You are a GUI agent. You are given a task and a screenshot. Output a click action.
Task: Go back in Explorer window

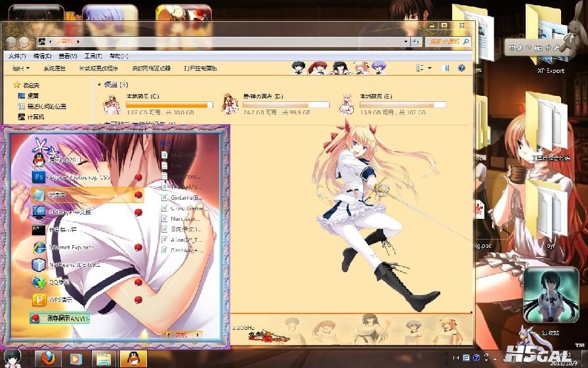click(11, 41)
